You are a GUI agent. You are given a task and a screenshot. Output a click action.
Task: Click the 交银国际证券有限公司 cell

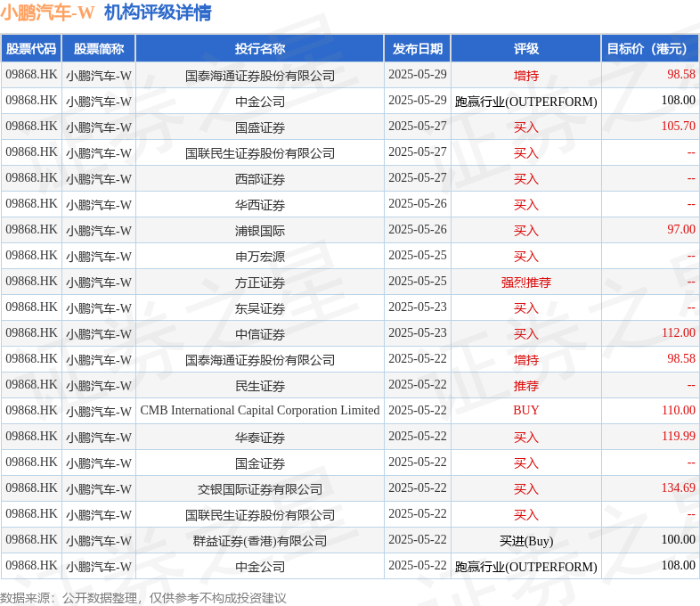tap(260, 489)
